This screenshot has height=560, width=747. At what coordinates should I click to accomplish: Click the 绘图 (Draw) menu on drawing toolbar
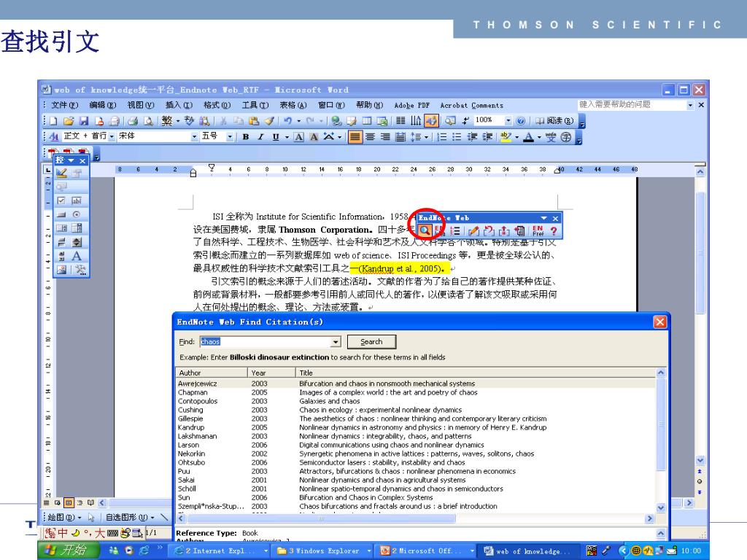pyautogui.click(x=64, y=517)
